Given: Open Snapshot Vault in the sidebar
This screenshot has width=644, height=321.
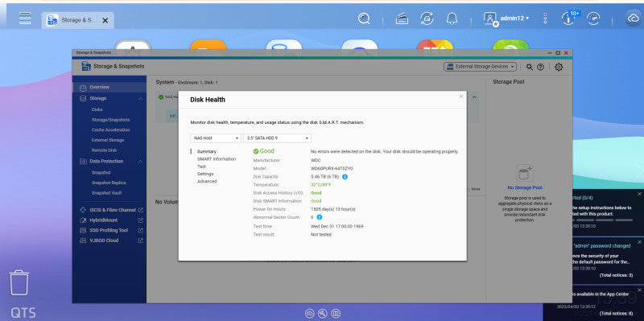Looking at the screenshot, I should [x=107, y=193].
